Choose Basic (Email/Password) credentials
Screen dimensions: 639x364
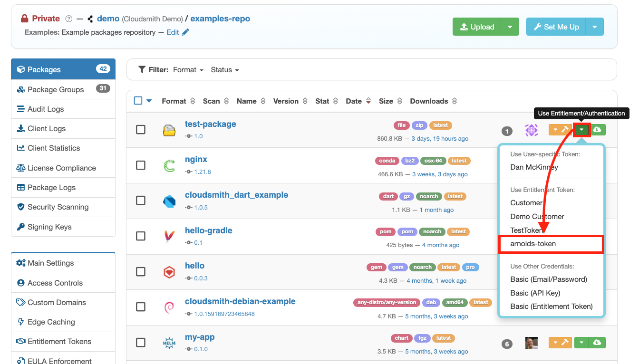[x=552, y=279]
